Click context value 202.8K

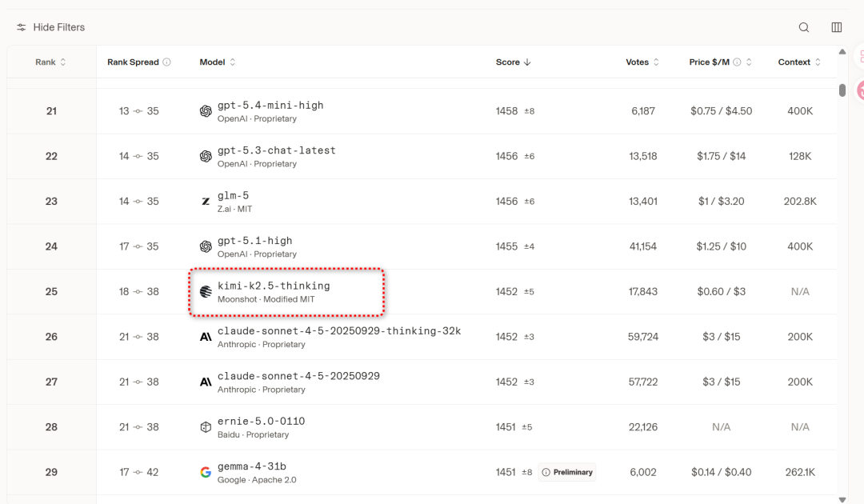800,202
